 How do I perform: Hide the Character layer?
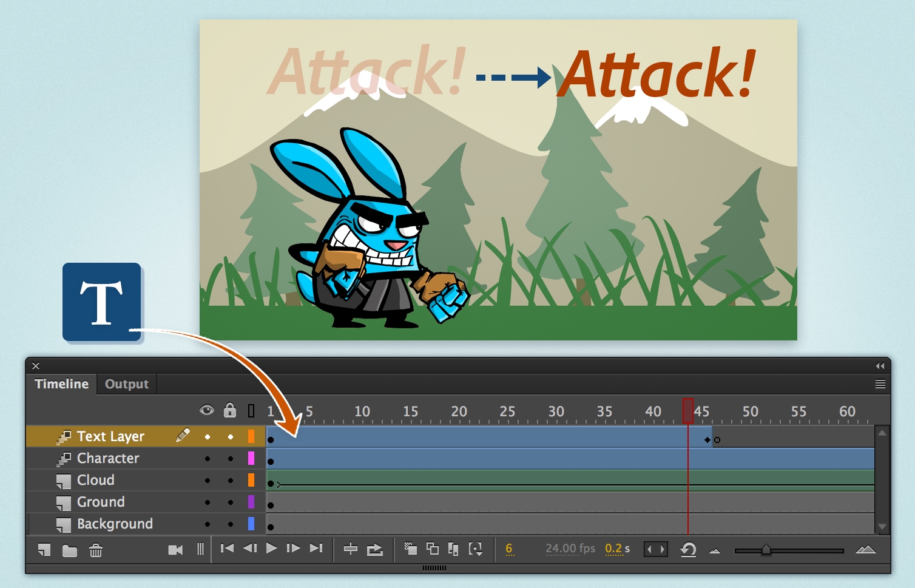207,458
